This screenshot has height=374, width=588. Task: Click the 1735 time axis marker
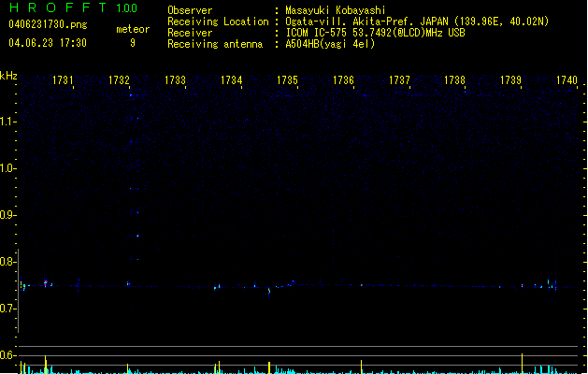click(x=287, y=80)
